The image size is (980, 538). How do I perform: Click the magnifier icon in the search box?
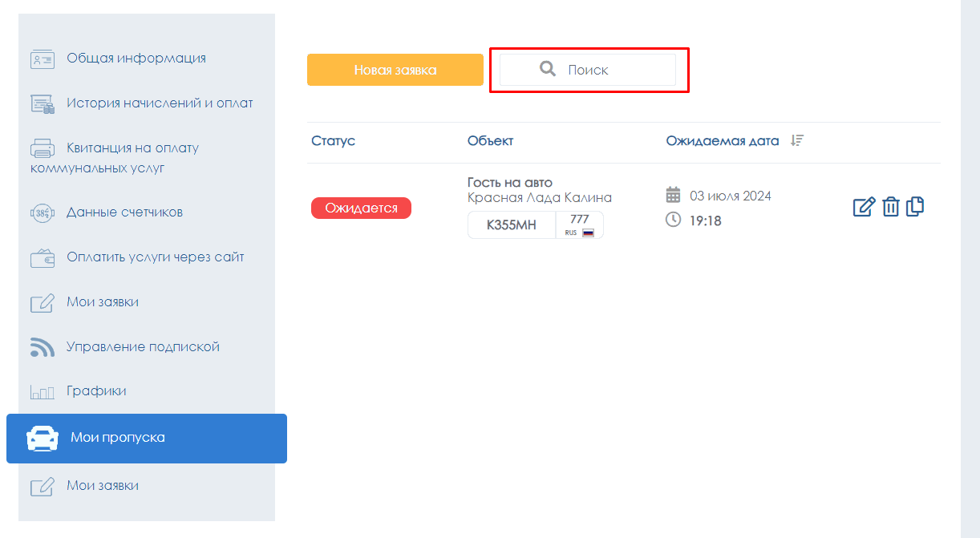pos(548,69)
